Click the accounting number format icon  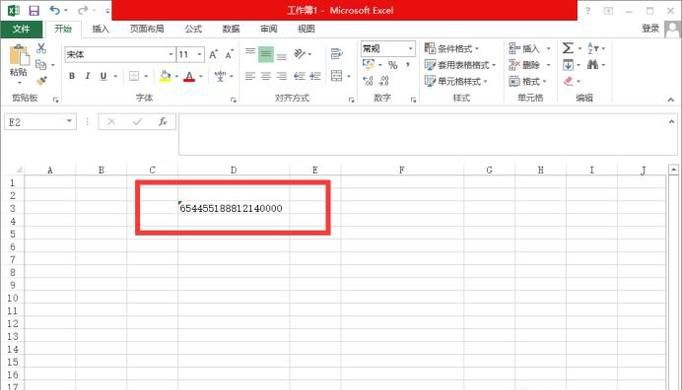368,65
